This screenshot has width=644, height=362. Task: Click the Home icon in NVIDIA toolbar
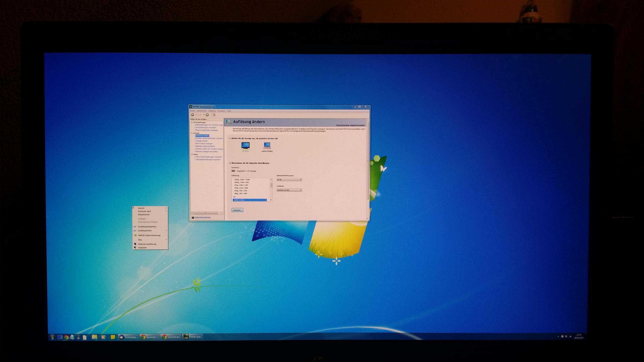[x=214, y=115]
